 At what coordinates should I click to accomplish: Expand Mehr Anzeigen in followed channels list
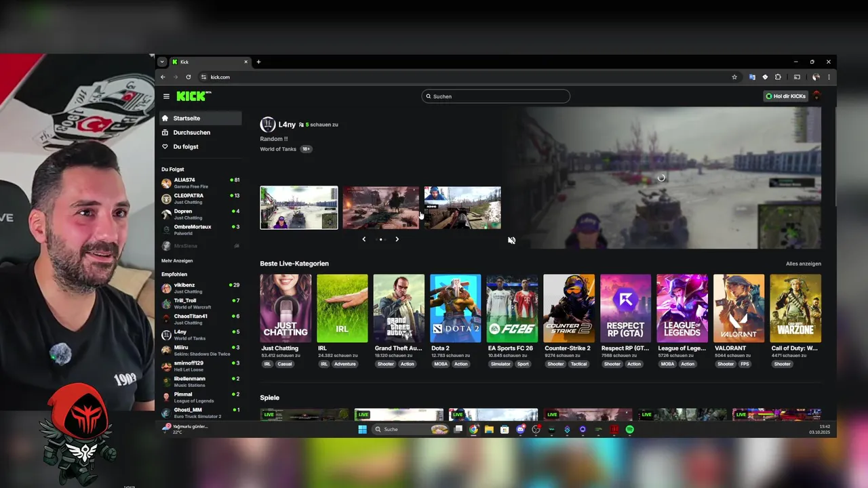tap(177, 260)
